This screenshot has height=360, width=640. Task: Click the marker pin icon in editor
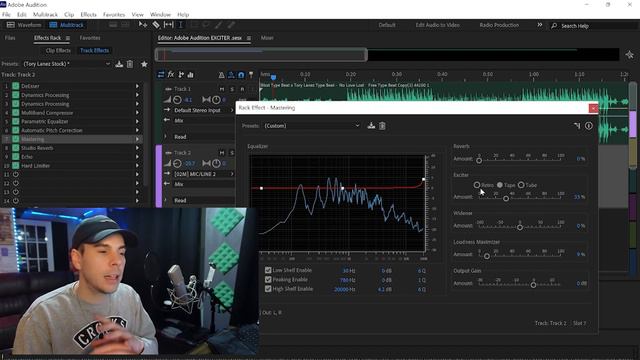pos(251,75)
